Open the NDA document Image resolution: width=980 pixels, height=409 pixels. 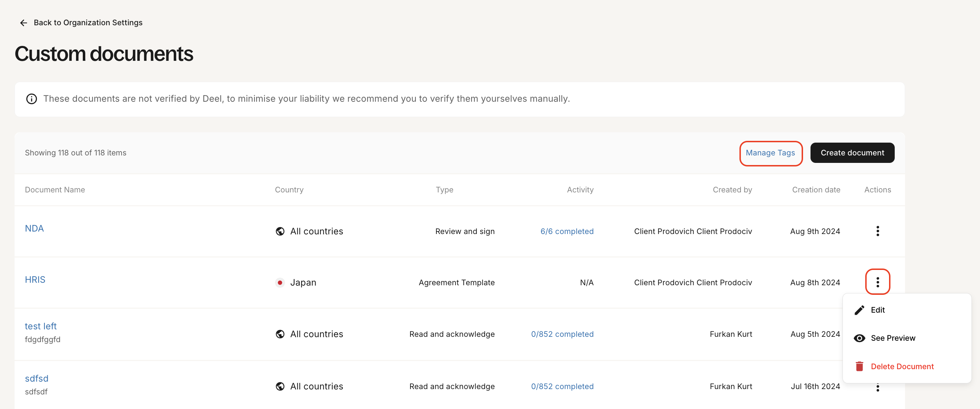[34, 228]
